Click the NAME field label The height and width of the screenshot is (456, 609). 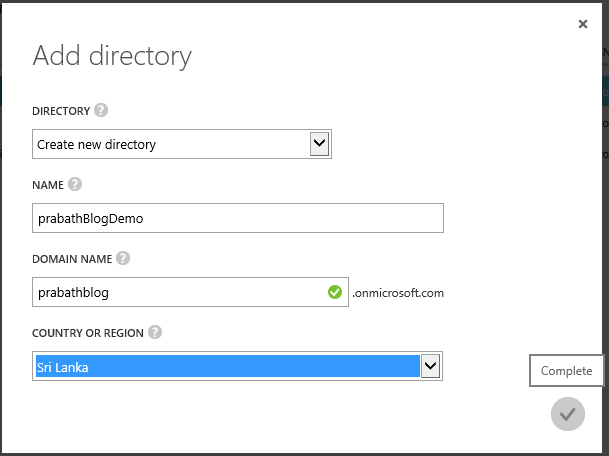pyautogui.click(x=48, y=185)
